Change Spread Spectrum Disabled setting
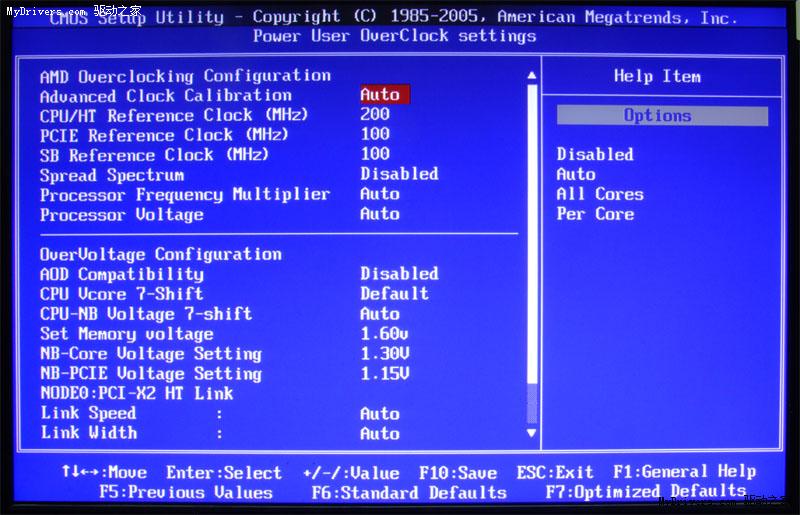Screen dimensions: 800x515 pyautogui.click(x=399, y=174)
